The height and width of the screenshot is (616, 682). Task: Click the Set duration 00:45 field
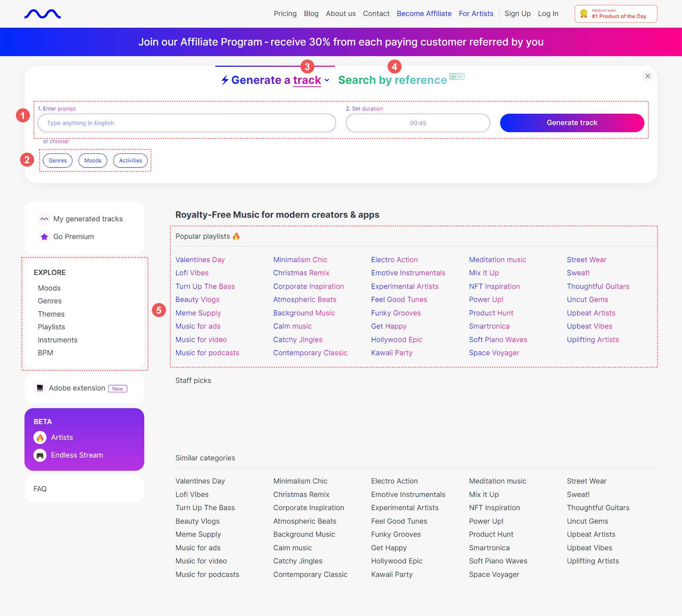418,123
